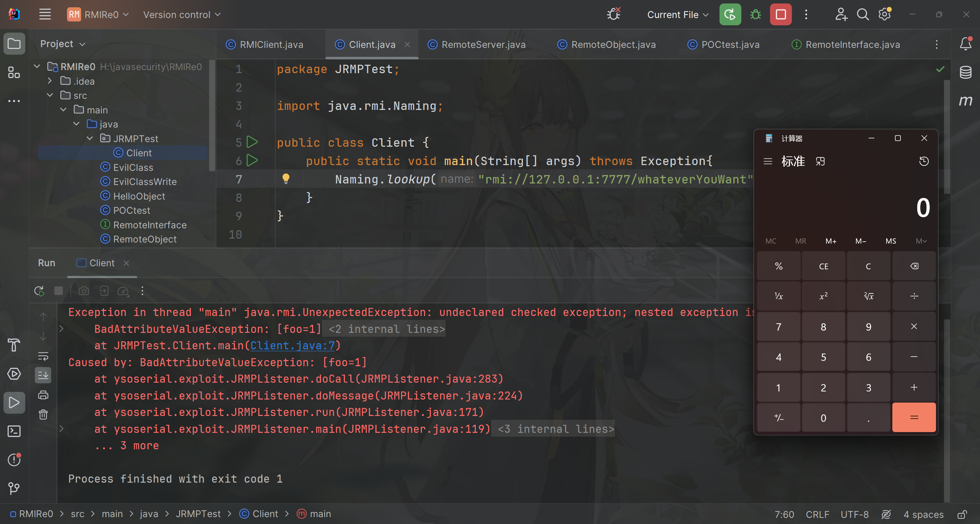Click editor vertical scrollbar

point(947,137)
